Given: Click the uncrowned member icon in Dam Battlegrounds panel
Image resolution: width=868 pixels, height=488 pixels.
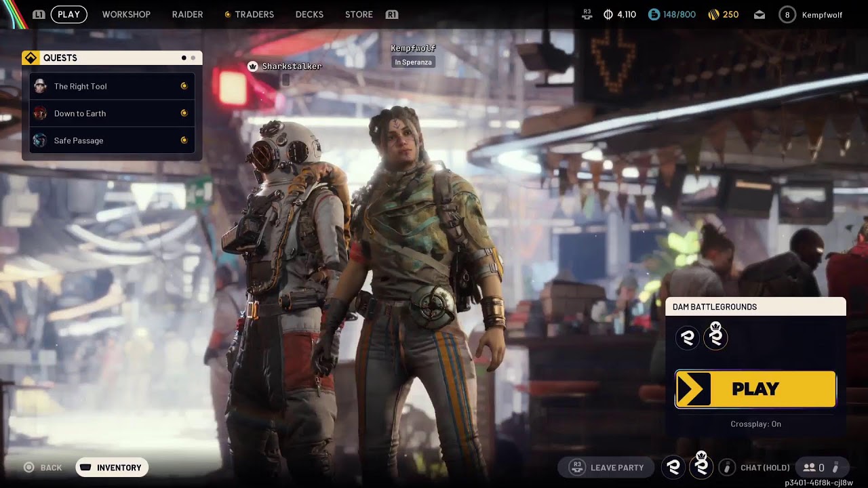Looking at the screenshot, I should [688, 338].
